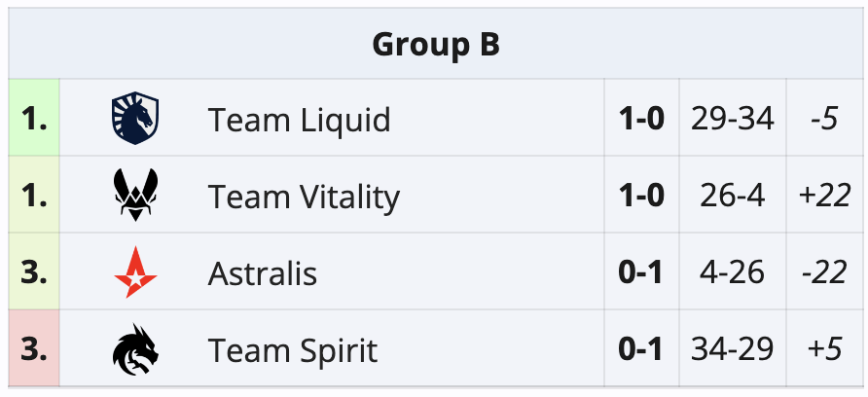Click the Team Vitality bee logo
The height and width of the screenshot is (397, 868).
tap(135, 196)
